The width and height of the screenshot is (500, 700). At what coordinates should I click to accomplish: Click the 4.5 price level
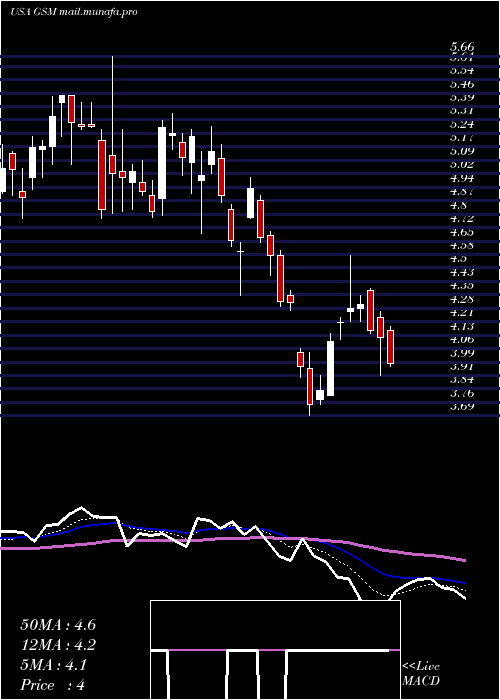tap(459, 258)
